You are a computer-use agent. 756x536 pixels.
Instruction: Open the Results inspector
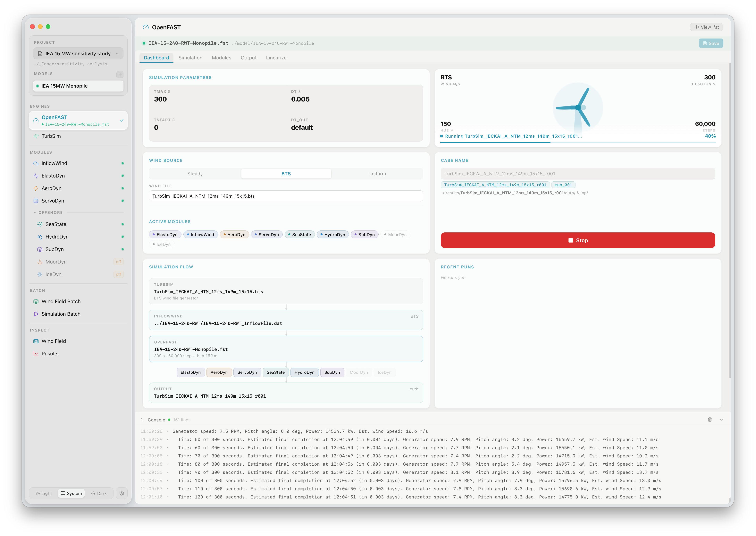(x=78, y=354)
